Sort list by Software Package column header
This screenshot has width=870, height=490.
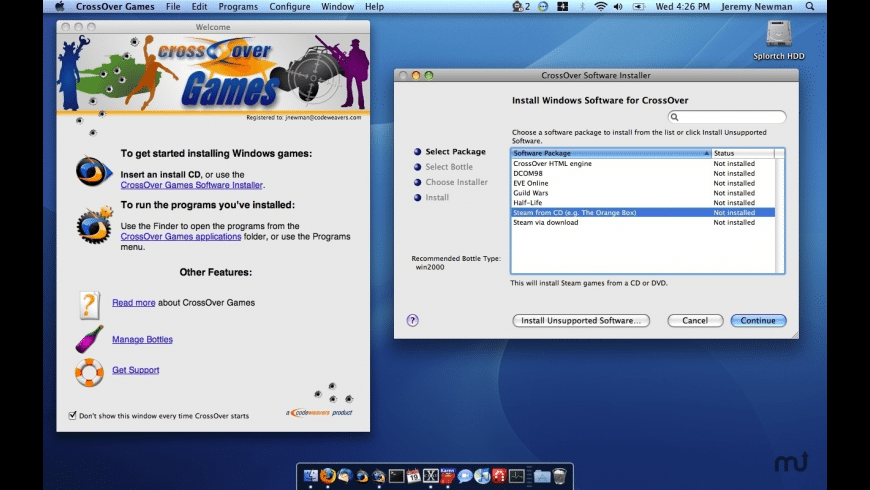pyautogui.click(x=610, y=153)
